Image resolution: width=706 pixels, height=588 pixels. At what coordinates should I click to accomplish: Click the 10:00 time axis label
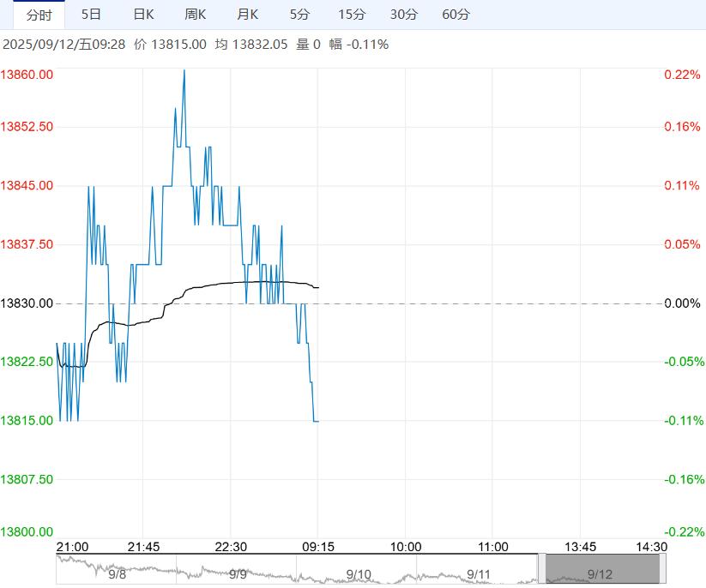[406, 547]
